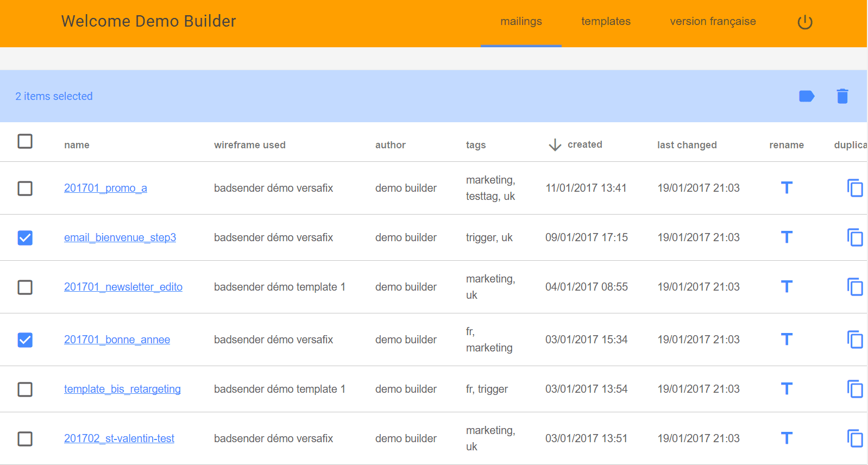868x465 pixels.
Task: Click wireframe cell in 201701_newsletter_edito row
Action: click(x=280, y=287)
